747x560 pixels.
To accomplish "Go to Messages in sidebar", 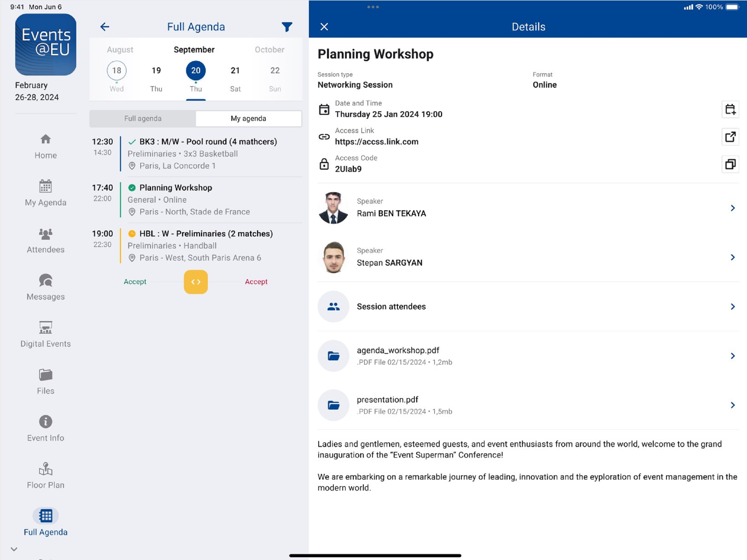I will tap(46, 287).
